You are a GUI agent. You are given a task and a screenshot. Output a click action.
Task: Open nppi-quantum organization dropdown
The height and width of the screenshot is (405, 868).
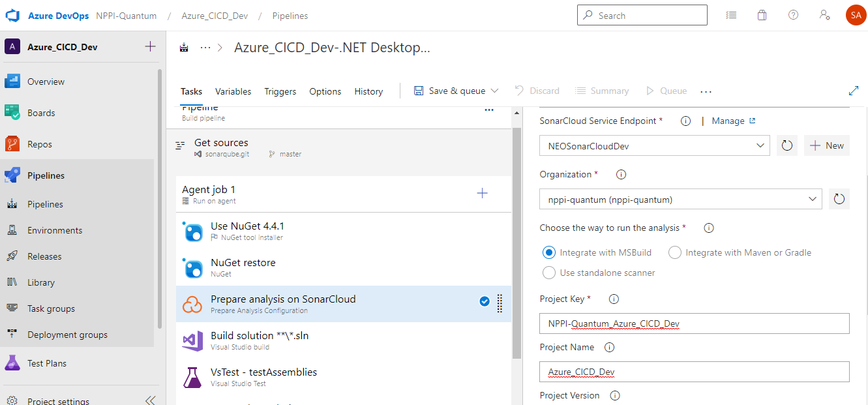click(681, 199)
